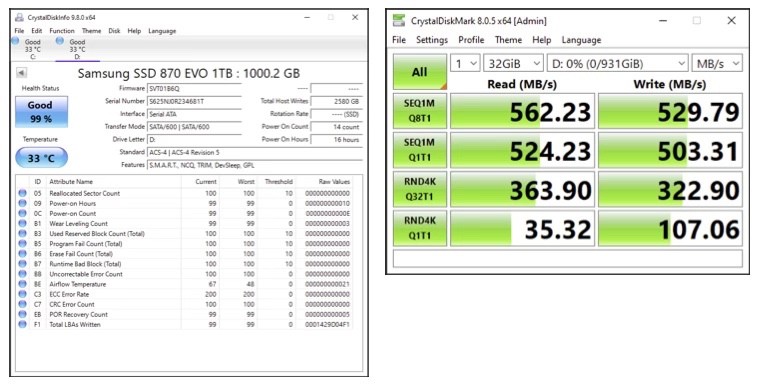Click status icon of Total LBAs Written
This screenshot has height=388, width=758.
click(x=22, y=325)
